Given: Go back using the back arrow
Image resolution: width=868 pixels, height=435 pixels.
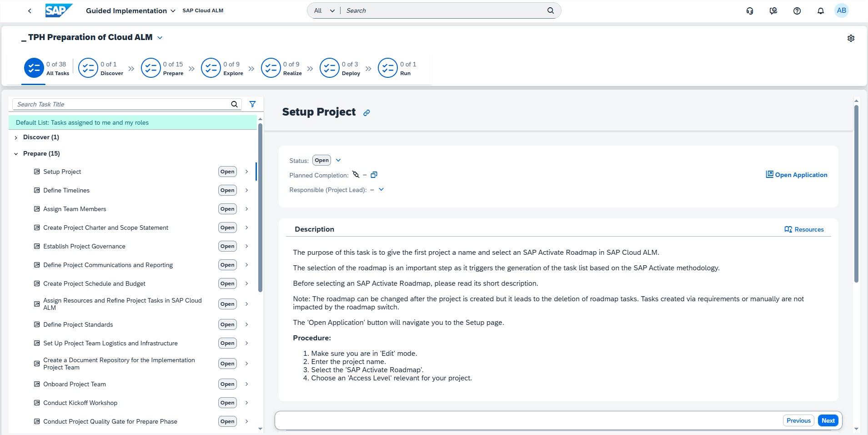Looking at the screenshot, I should click(x=30, y=11).
